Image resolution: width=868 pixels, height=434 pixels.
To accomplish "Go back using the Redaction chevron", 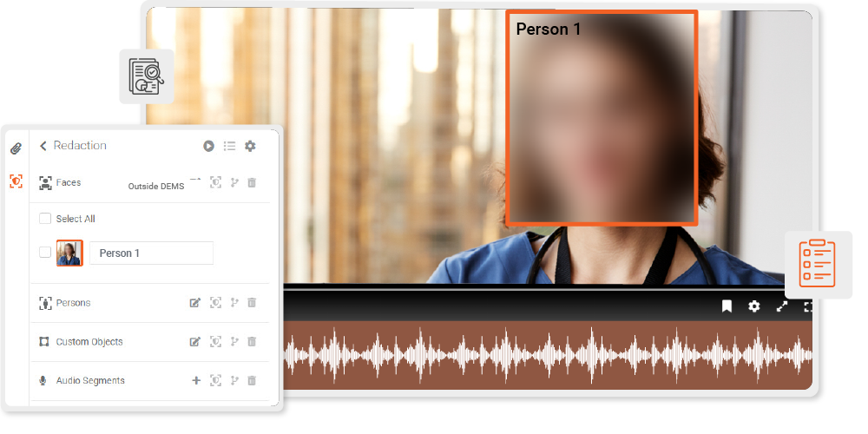I will (x=43, y=146).
